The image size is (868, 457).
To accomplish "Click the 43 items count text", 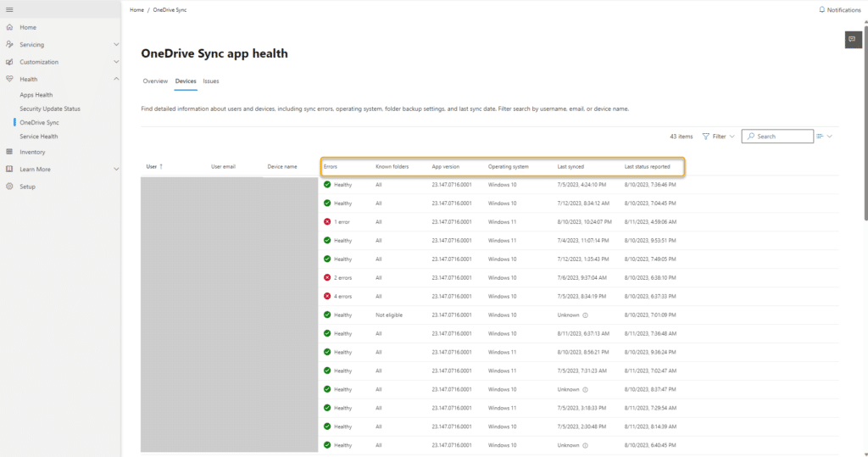I will 681,137.
